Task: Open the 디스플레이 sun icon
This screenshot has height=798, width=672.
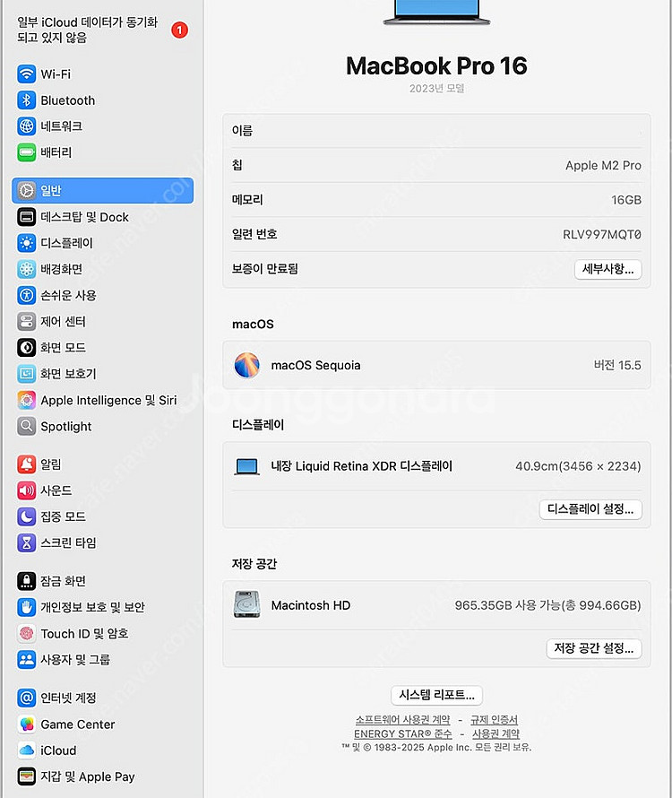Action: coord(27,243)
